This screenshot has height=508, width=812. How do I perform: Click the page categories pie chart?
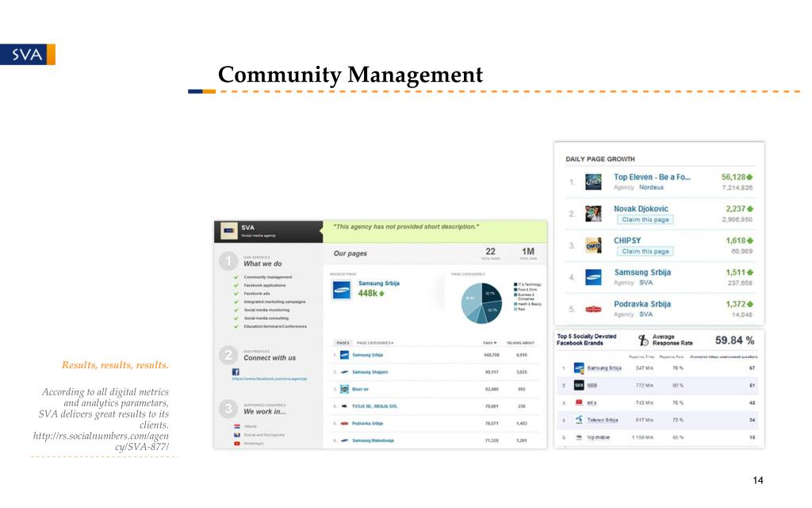coord(481,303)
